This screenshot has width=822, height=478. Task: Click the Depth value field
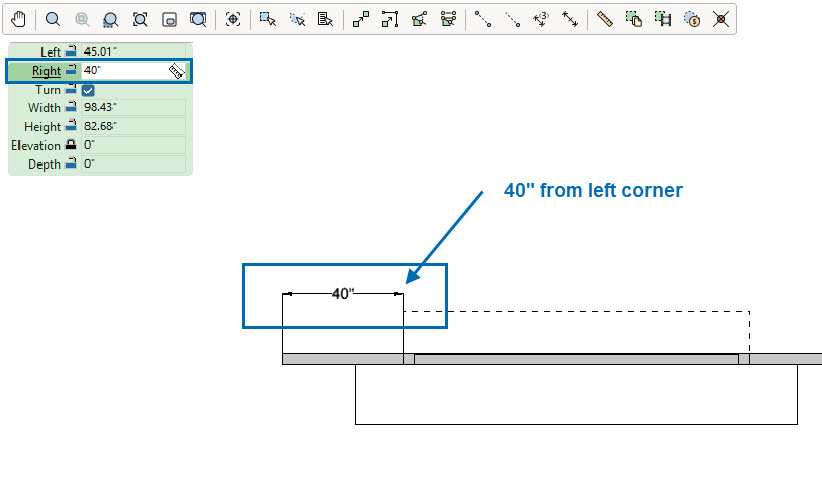click(x=133, y=164)
